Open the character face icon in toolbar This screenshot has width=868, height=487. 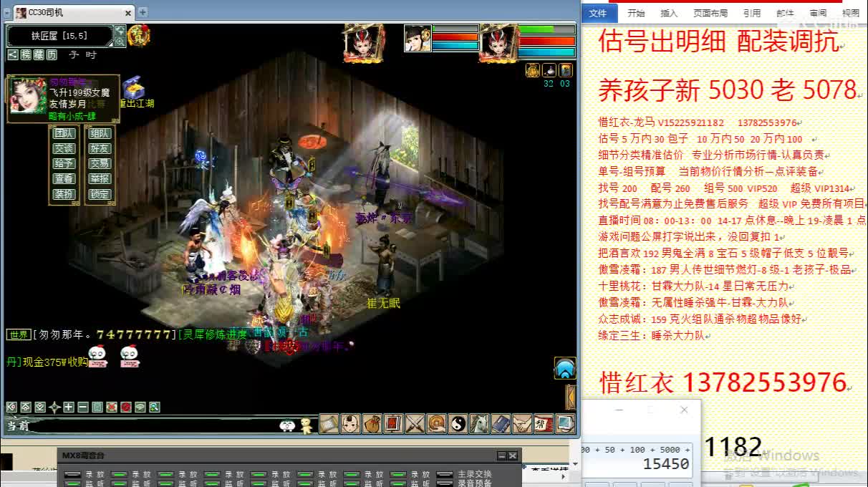pyautogui.click(x=351, y=423)
